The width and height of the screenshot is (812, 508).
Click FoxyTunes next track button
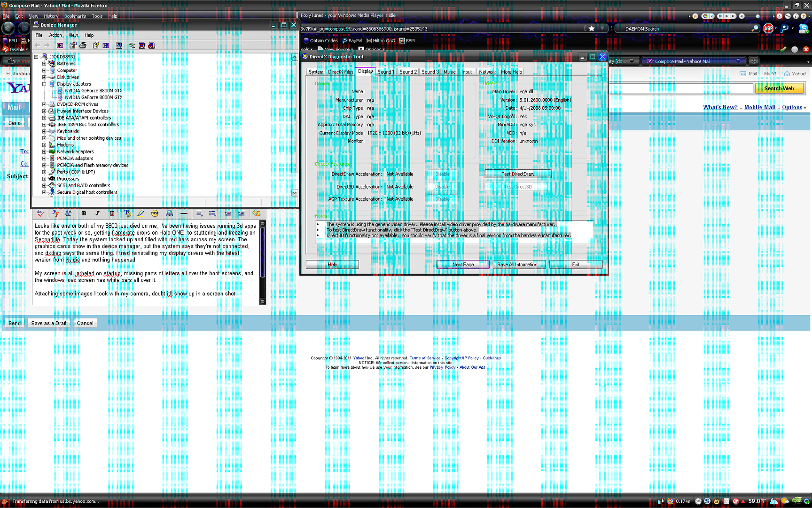tap(733, 16)
